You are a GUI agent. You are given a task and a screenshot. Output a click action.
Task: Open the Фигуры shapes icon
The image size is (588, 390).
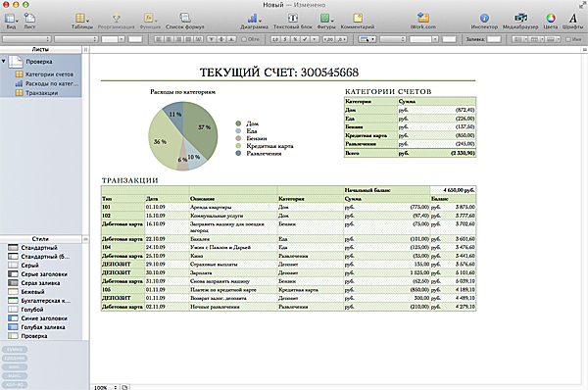[x=326, y=21]
